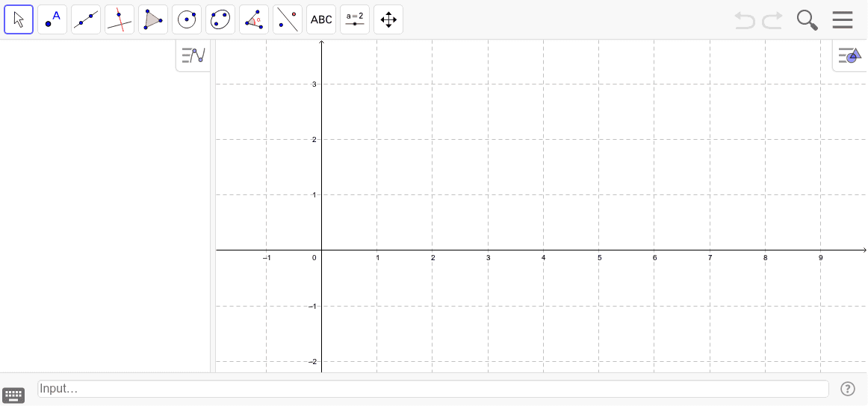Click the x-axis label 2
868x406 pixels.
[433, 257]
